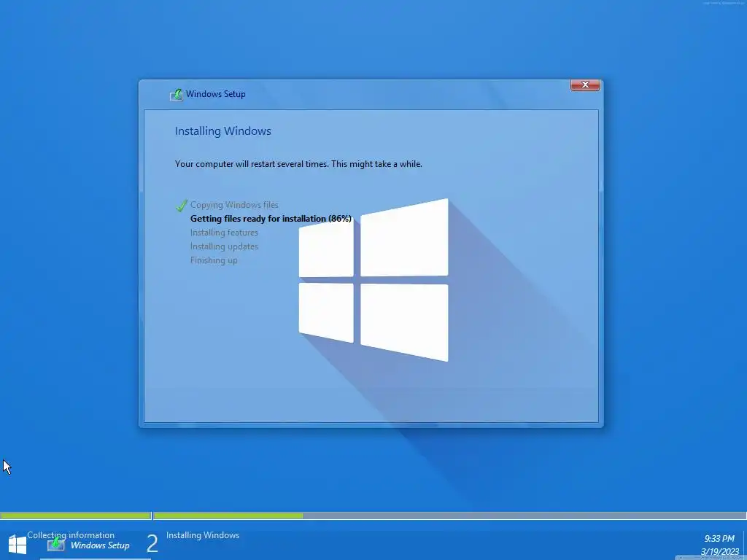Click 'Windows Setup' taskbar label
The width and height of the screenshot is (747, 560).
click(x=100, y=545)
